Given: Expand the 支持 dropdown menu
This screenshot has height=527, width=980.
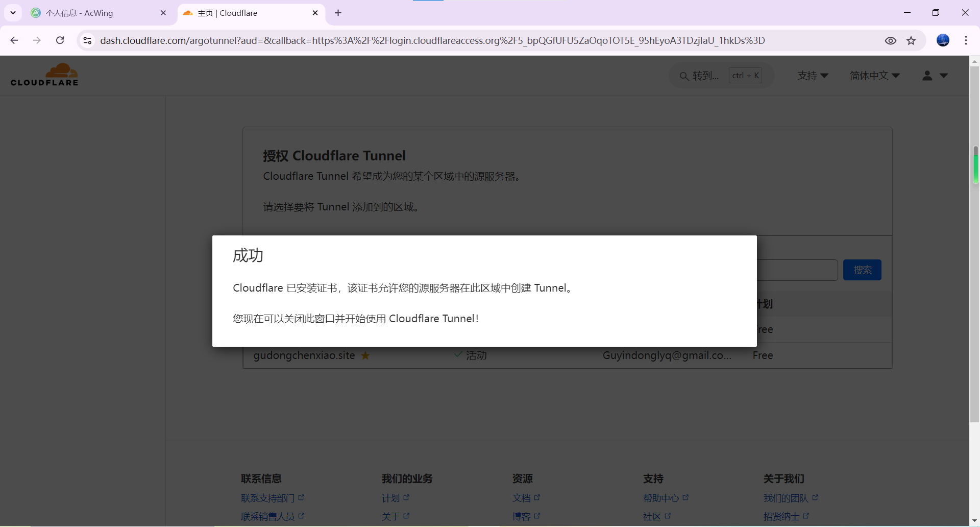Looking at the screenshot, I should tap(813, 76).
